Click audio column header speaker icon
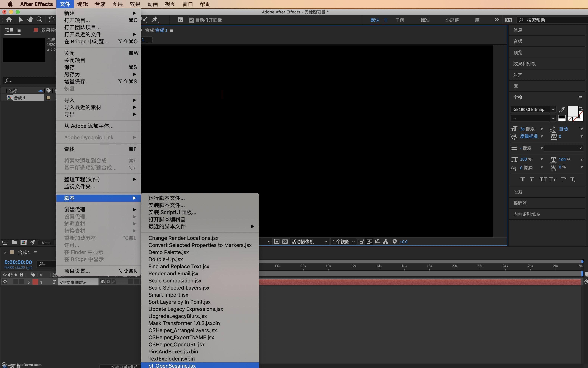 click(10, 275)
